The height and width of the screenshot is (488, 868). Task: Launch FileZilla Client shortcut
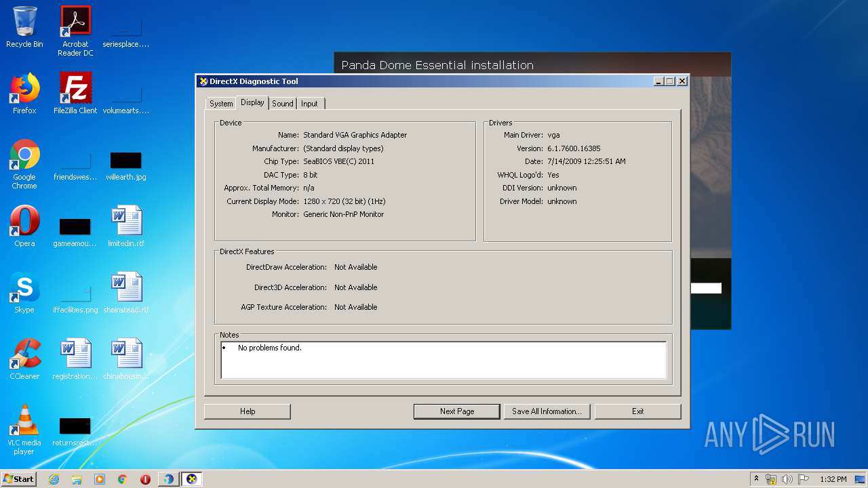click(75, 94)
